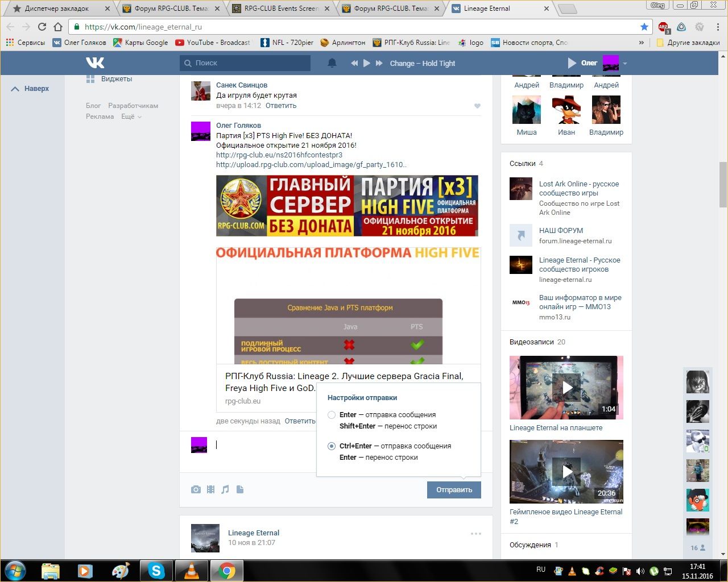This screenshot has height=582, width=728.
Task: Open the Карты Google bookmark
Action: (140, 43)
